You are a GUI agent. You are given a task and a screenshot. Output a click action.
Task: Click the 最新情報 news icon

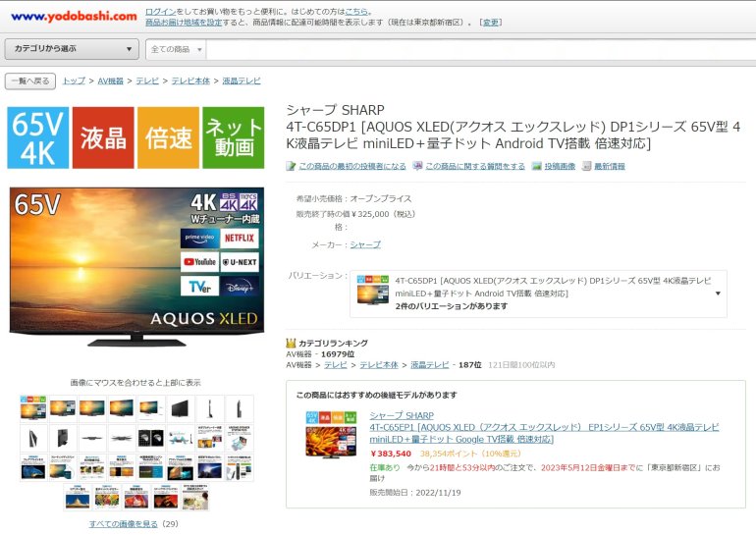point(586,166)
